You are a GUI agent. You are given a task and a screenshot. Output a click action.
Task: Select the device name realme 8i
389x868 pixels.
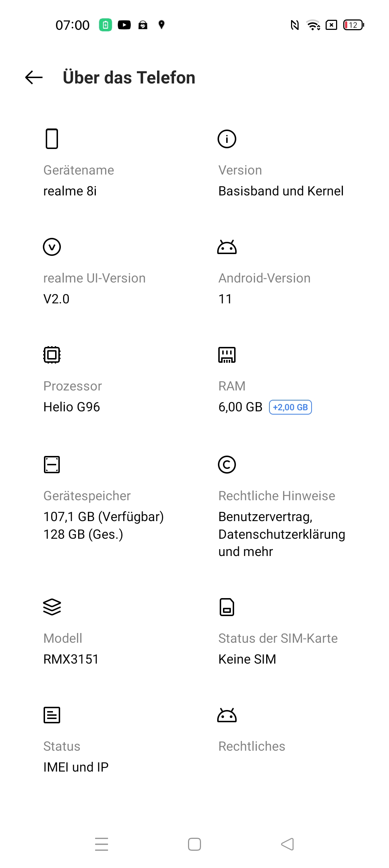click(x=70, y=191)
